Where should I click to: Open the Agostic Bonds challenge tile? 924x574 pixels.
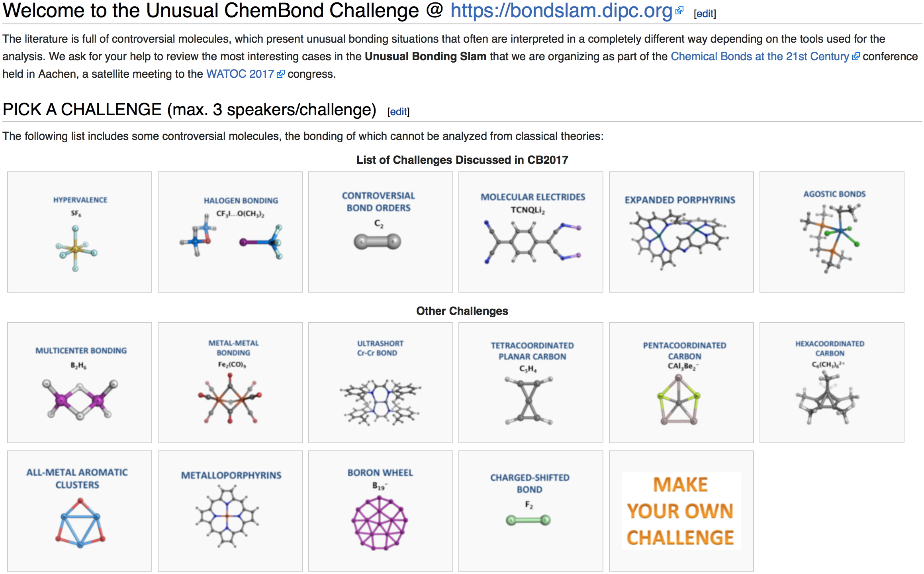(x=832, y=232)
